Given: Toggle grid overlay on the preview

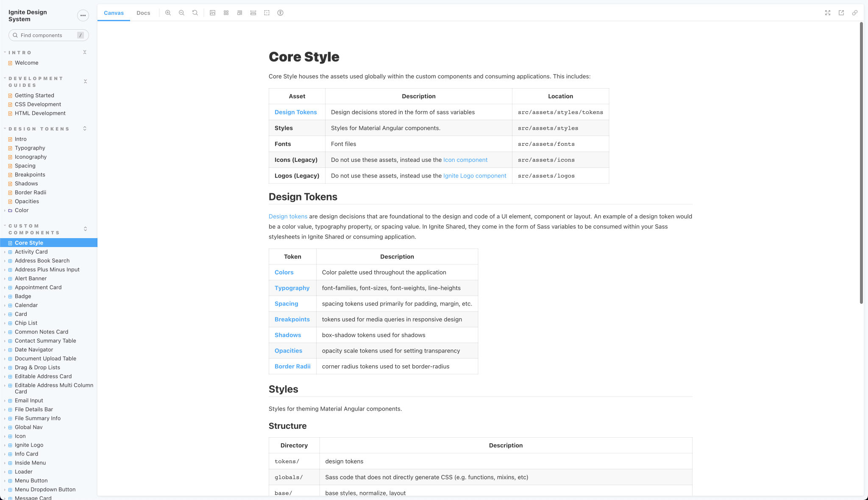Looking at the screenshot, I should pyautogui.click(x=226, y=13).
